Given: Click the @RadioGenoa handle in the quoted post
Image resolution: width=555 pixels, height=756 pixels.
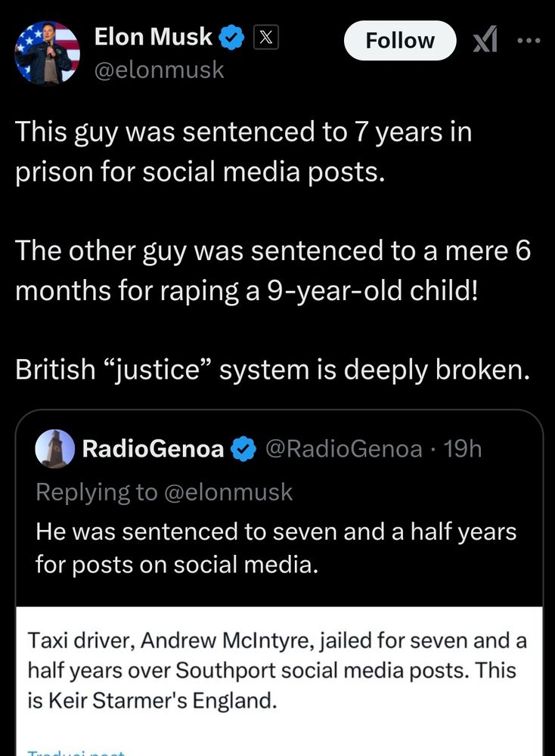Looking at the screenshot, I should point(344,449).
